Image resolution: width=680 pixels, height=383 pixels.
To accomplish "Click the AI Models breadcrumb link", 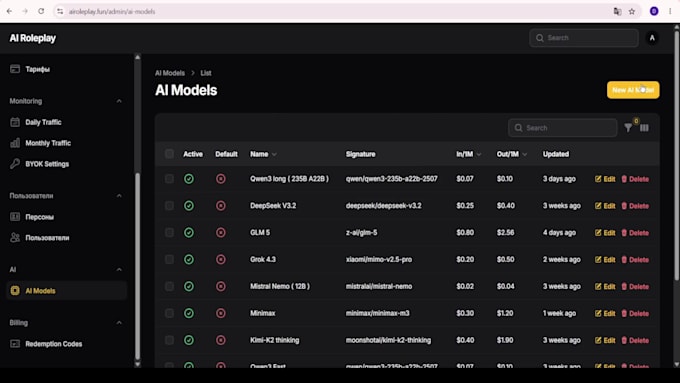I will (170, 73).
